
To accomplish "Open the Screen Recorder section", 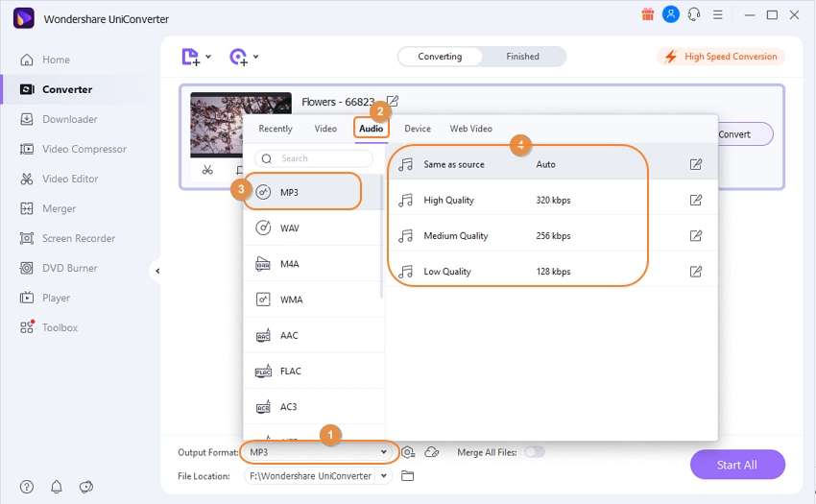I will 67,238.
